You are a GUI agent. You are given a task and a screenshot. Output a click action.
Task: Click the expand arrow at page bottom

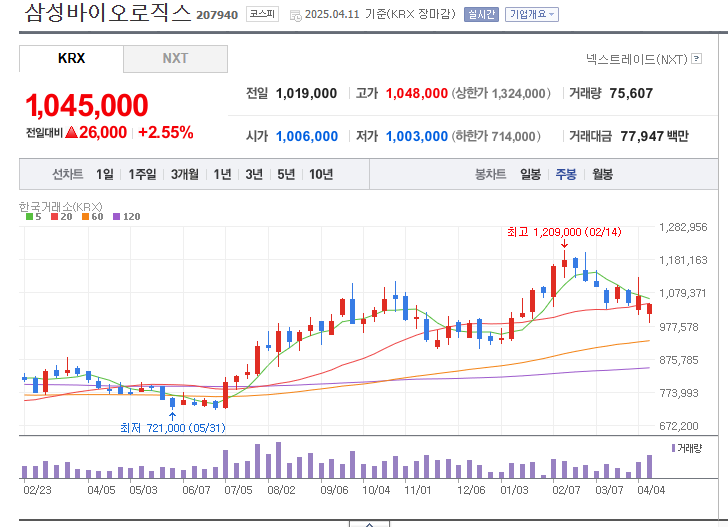(x=369, y=524)
